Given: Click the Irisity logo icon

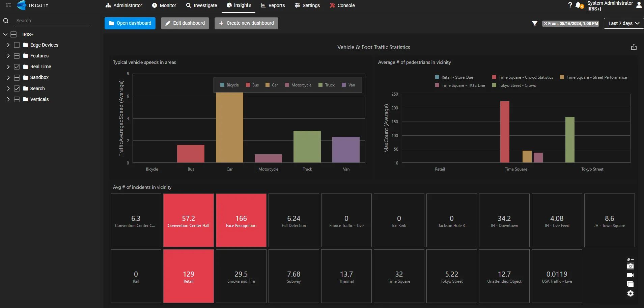Looking at the screenshot, I should (22, 5).
